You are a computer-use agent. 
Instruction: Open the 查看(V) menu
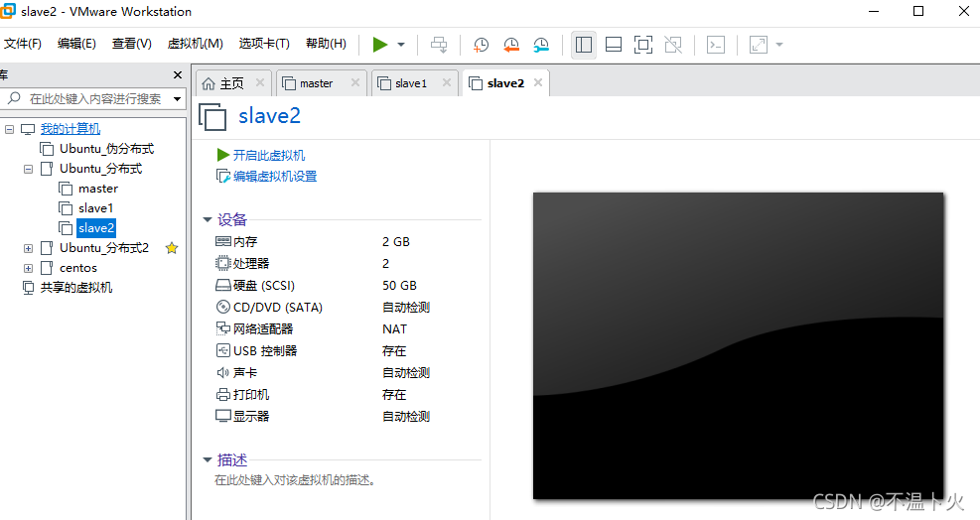coord(132,43)
